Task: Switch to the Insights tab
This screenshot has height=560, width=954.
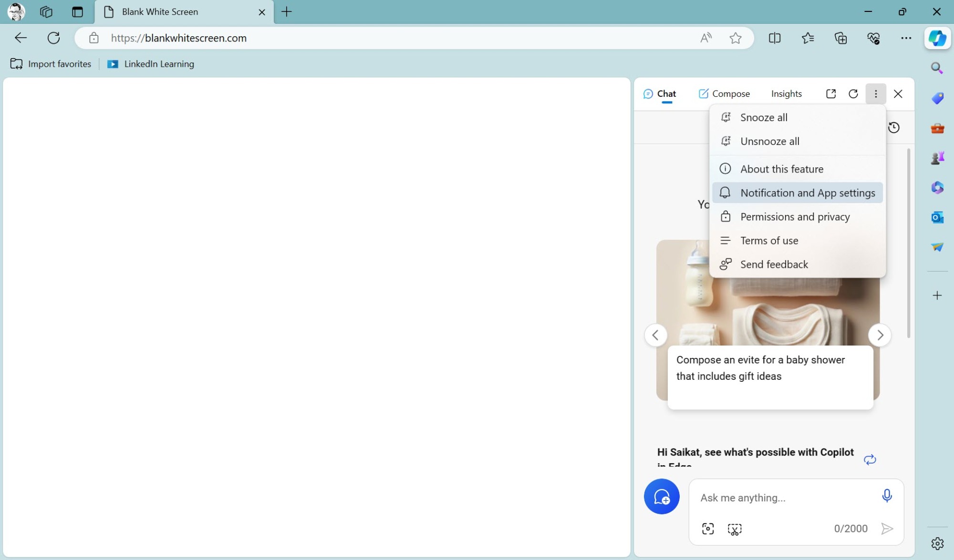Action: (787, 94)
